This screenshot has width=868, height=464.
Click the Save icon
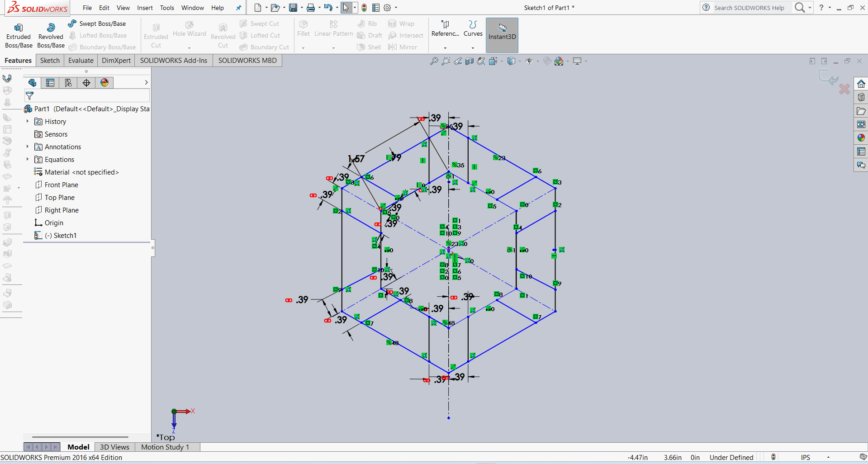293,8
